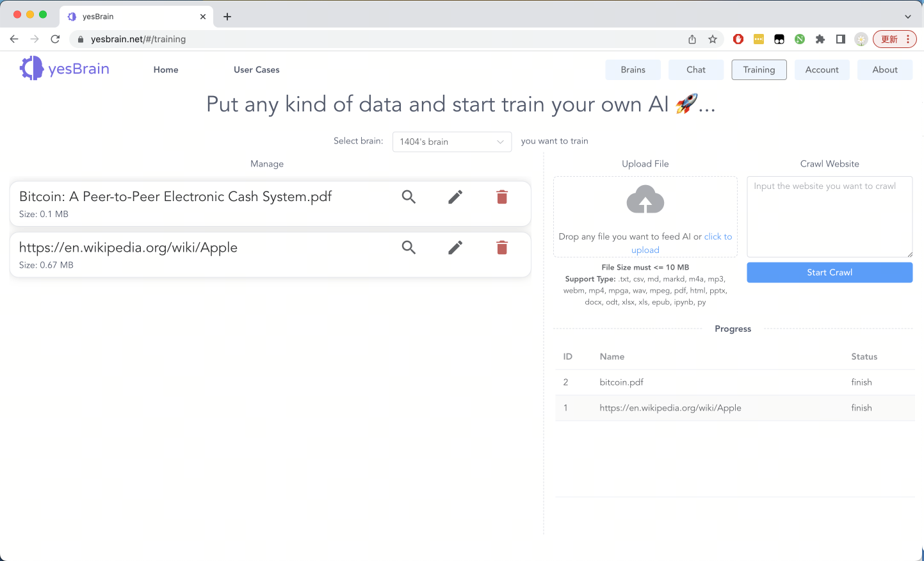This screenshot has height=561, width=924.
Task: Open the browser share icon
Action: [x=692, y=39]
